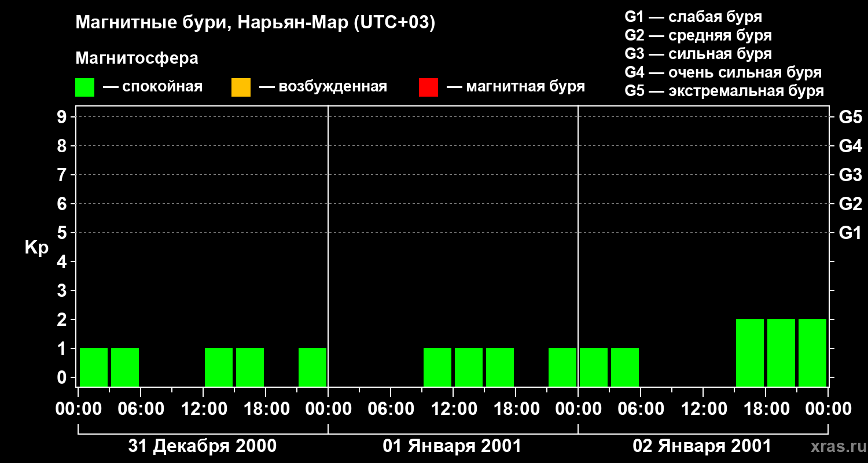Click the '12:00' time label under 01 January
The image size is (868, 463).
point(453,409)
